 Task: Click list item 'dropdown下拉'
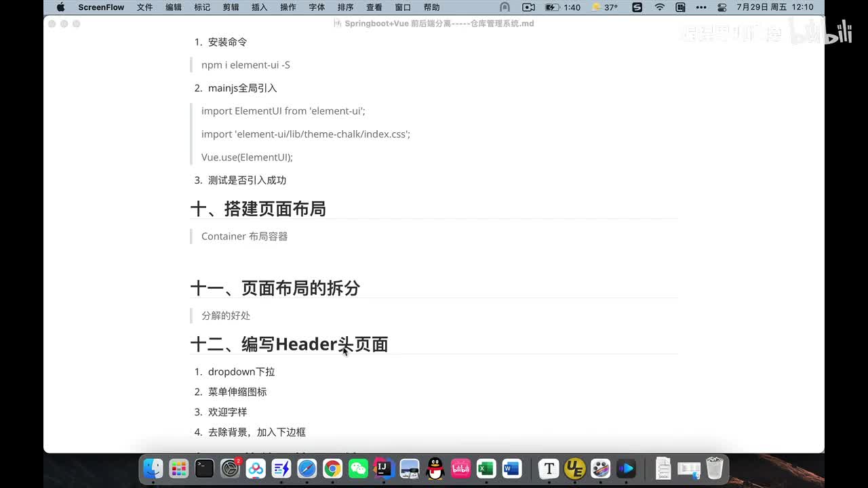(x=241, y=372)
